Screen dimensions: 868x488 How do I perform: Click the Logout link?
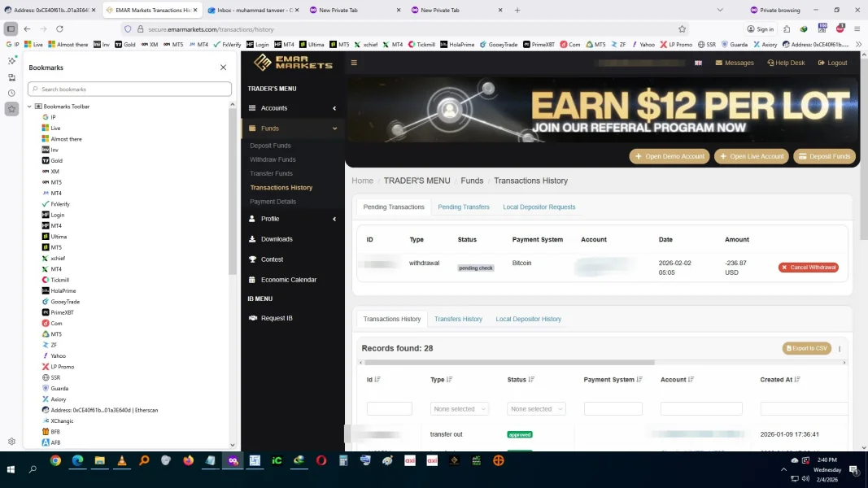pyautogui.click(x=832, y=63)
